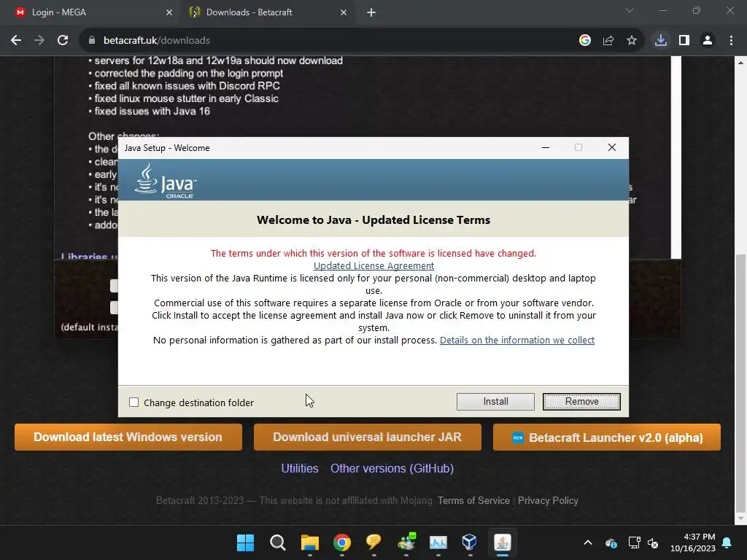Minimize the Java Setup window

546,147
